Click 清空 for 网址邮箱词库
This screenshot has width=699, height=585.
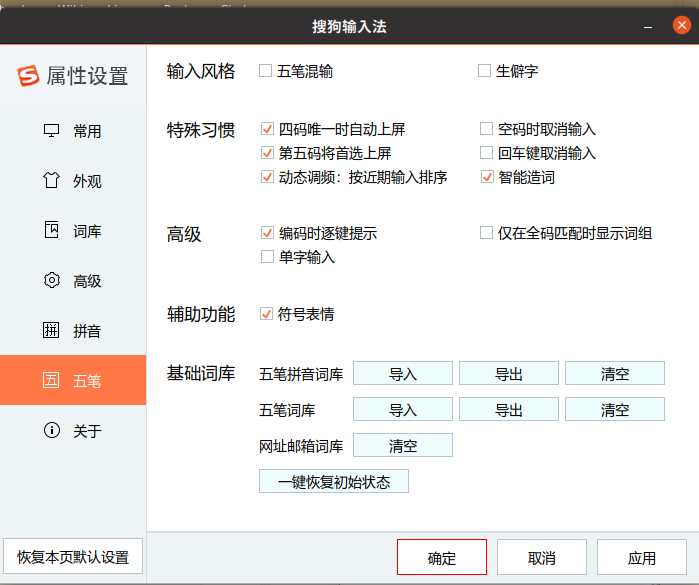[x=403, y=445]
